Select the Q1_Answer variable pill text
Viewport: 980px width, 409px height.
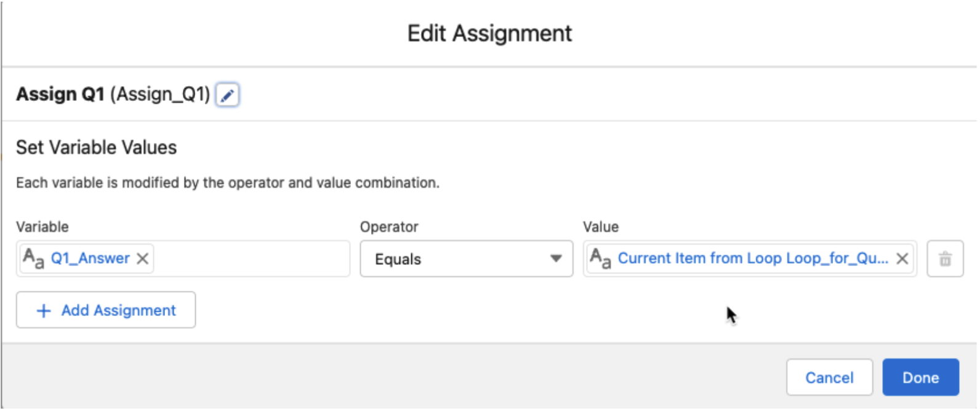[90, 258]
